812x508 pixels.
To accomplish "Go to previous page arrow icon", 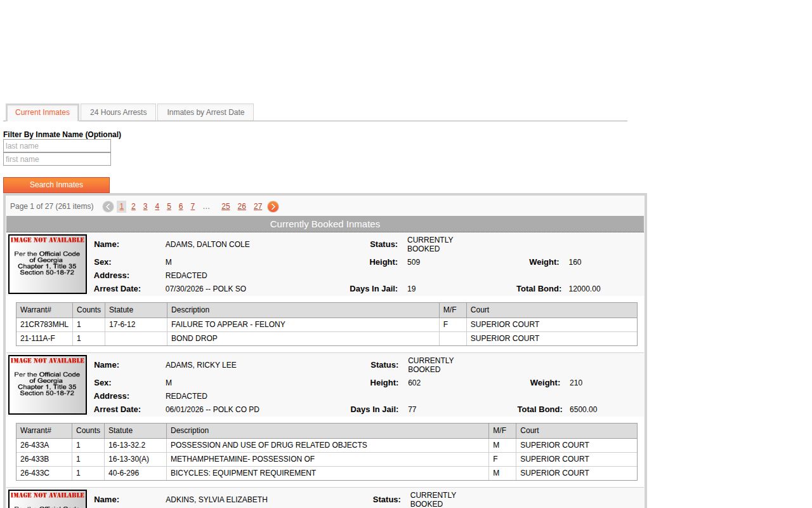I will 108,206.
